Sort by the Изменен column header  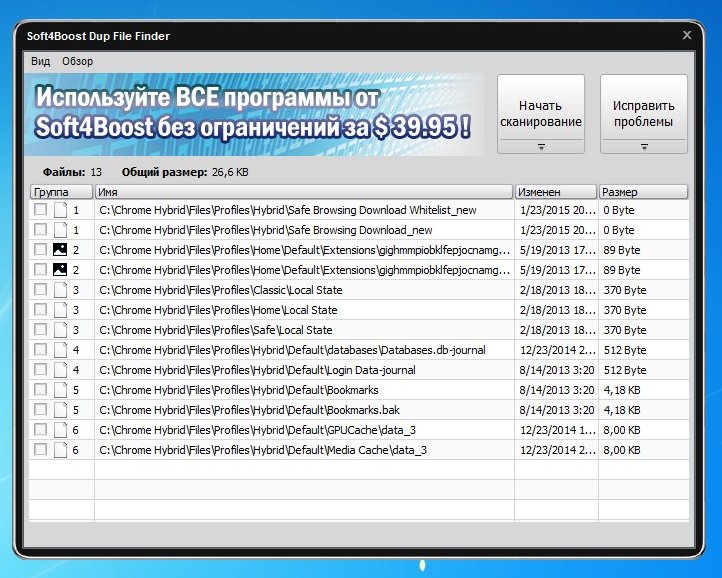point(556,192)
